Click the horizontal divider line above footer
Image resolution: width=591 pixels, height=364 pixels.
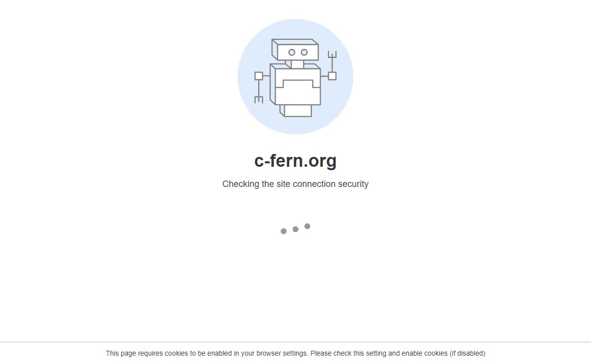[x=295, y=342]
